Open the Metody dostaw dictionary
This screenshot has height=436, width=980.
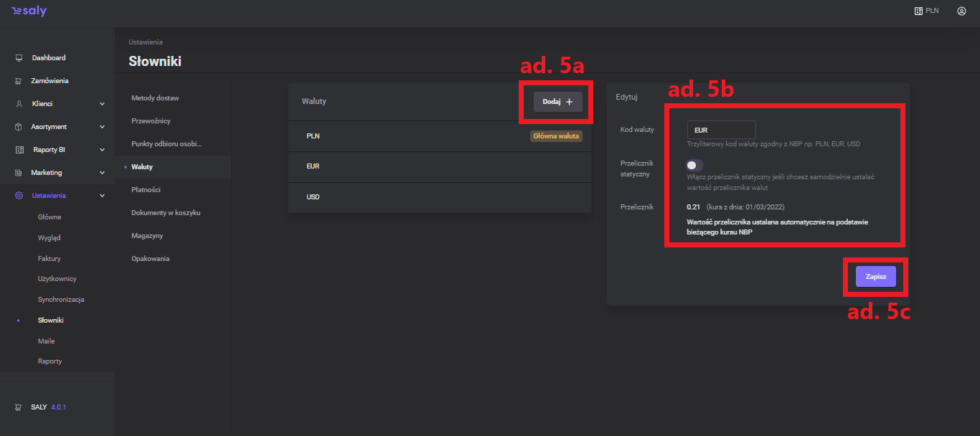155,98
